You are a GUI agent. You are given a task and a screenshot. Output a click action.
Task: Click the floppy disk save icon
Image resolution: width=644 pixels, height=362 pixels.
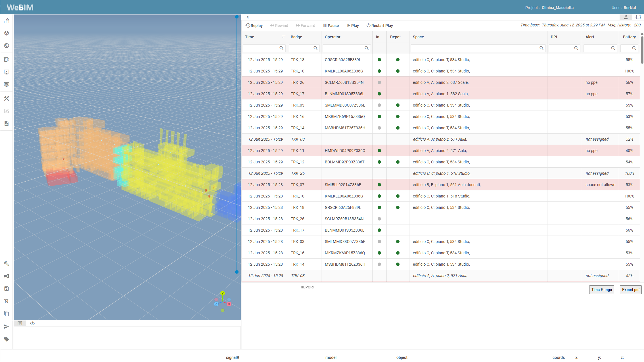pos(7,289)
